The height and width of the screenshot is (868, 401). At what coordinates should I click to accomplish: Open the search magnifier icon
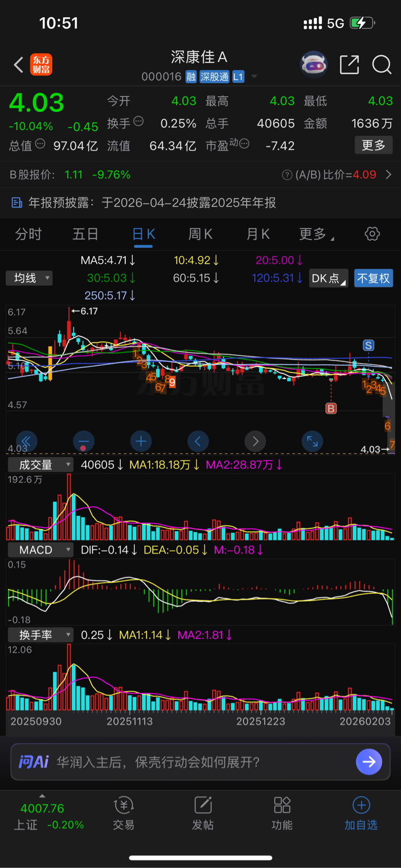[x=382, y=65]
